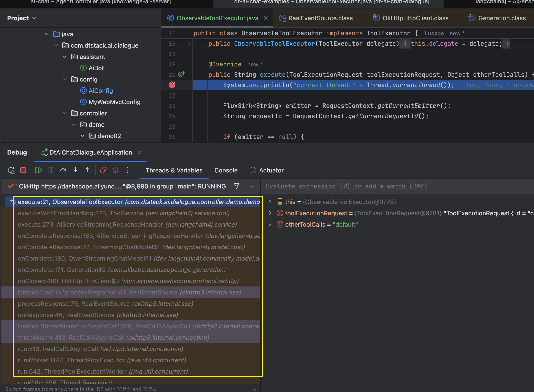Switch to Console tab
This screenshot has width=534, height=392.
226,170
